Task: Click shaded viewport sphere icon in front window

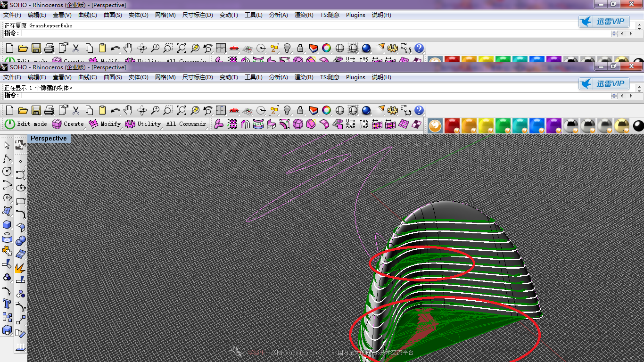Action: pos(340,110)
